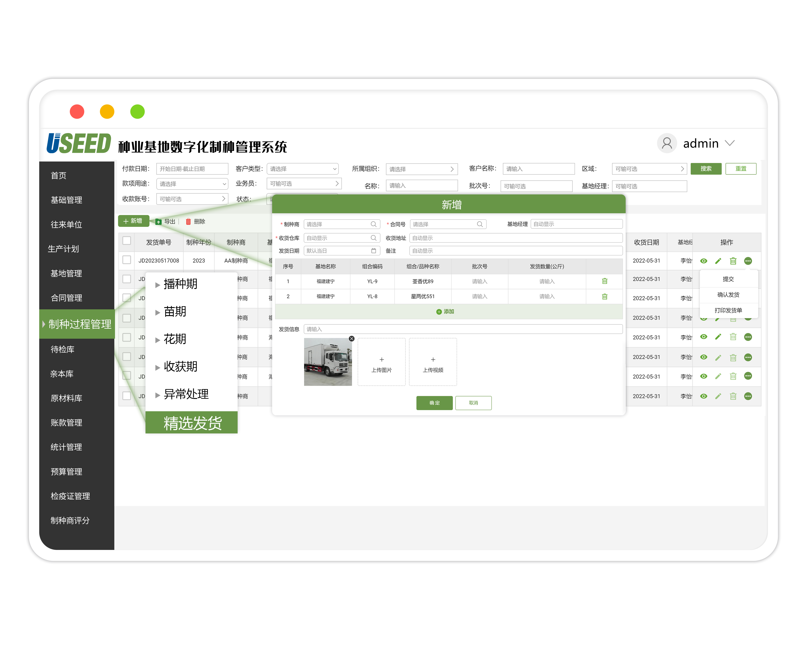The image size is (807, 672).
Task: Click the edit pencil icon in first row
Action: click(x=718, y=261)
